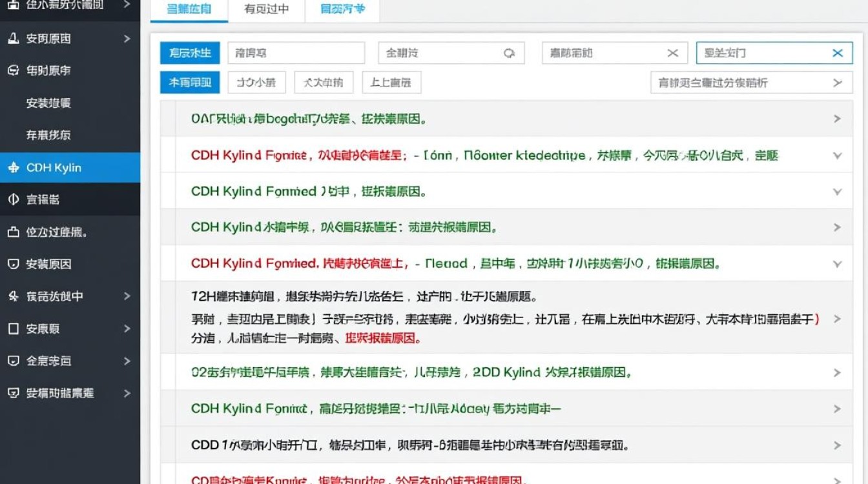The height and width of the screenshot is (484, 868).
Task: Switch to the middle tab with dark text
Action: point(266,10)
